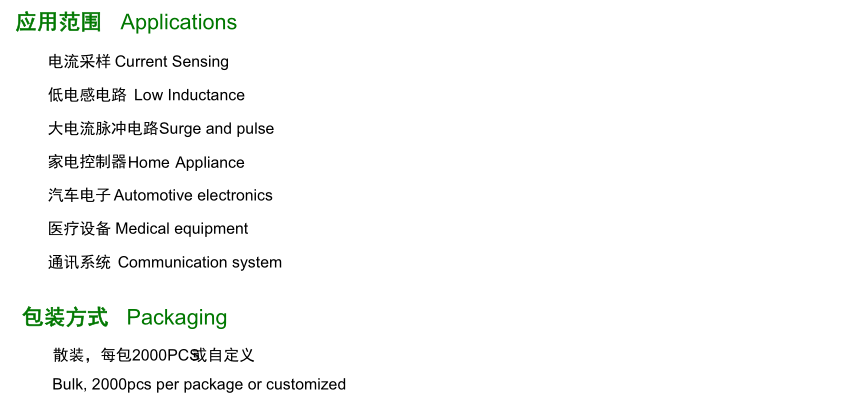The height and width of the screenshot is (403, 848).
Task: Click the 通讯系统 Chinese text
Action: tap(80, 262)
